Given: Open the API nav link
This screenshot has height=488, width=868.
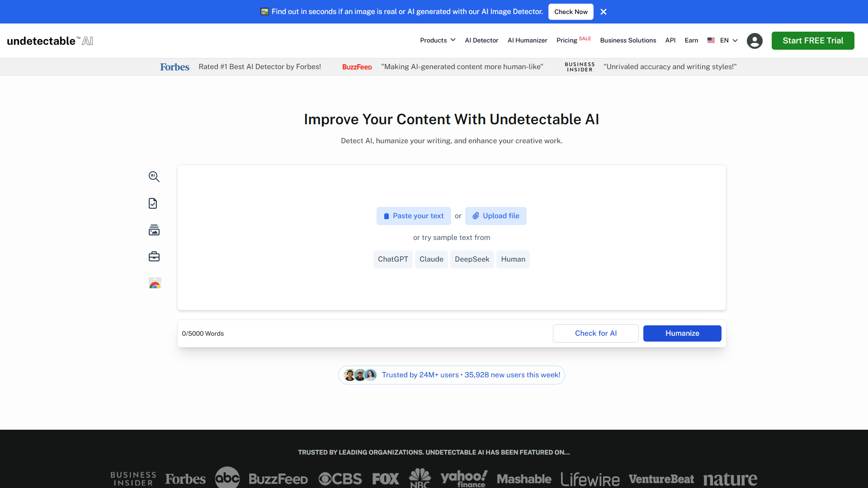Looking at the screenshot, I should (670, 40).
